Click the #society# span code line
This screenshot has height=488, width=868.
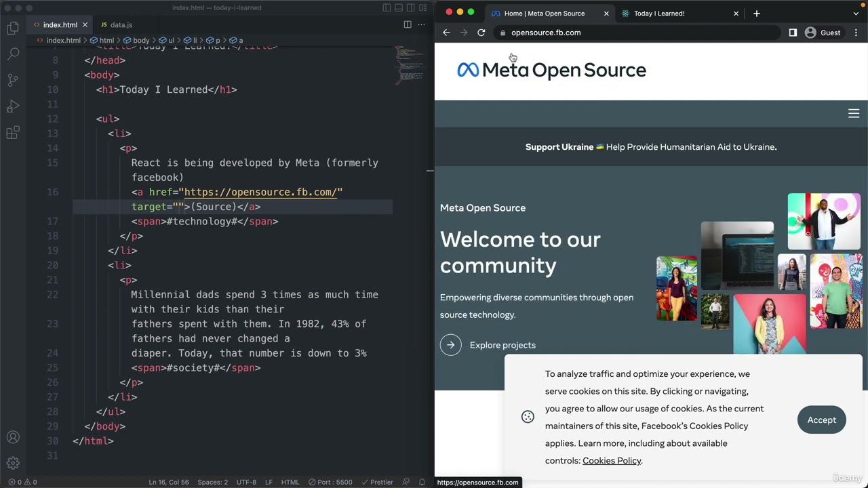point(196,368)
